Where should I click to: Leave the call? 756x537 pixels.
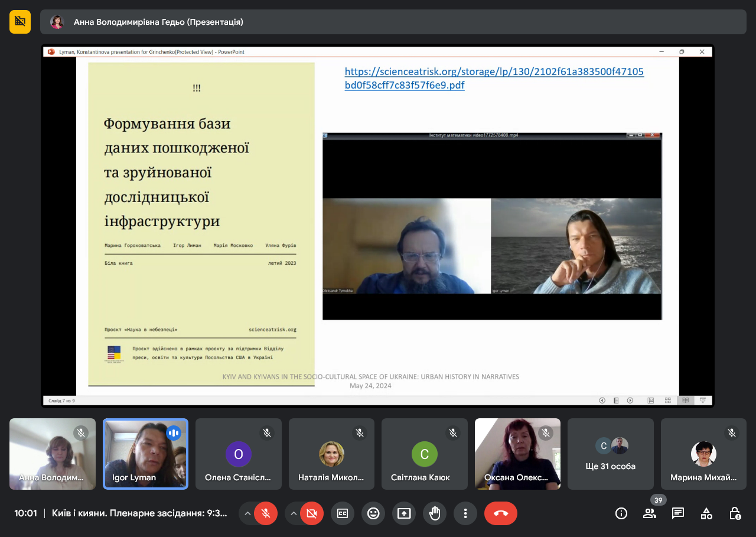[501, 513]
